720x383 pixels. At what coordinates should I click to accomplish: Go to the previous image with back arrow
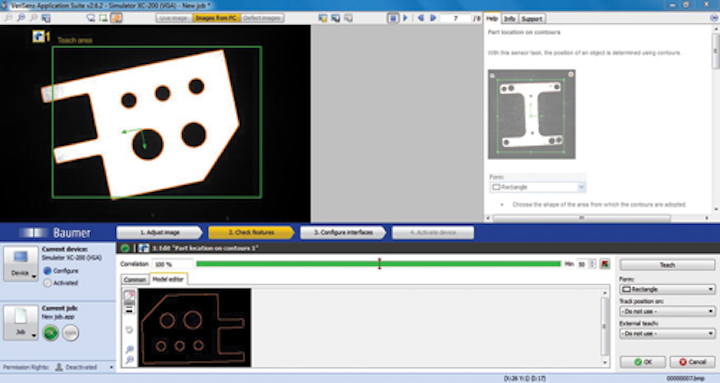[x=420, y=18]
